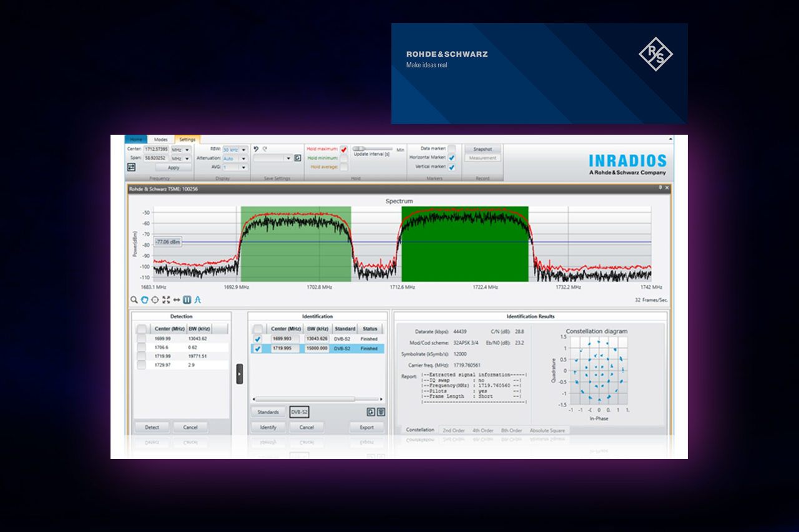Pause the spectrum display
Viewport: 799px width, 532px height.
[x=187, y=300]
